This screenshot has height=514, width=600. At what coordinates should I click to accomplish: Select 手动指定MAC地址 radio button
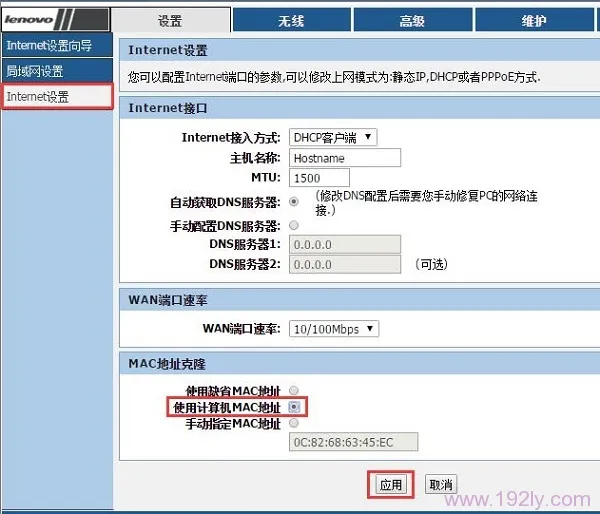pos(293,423)
